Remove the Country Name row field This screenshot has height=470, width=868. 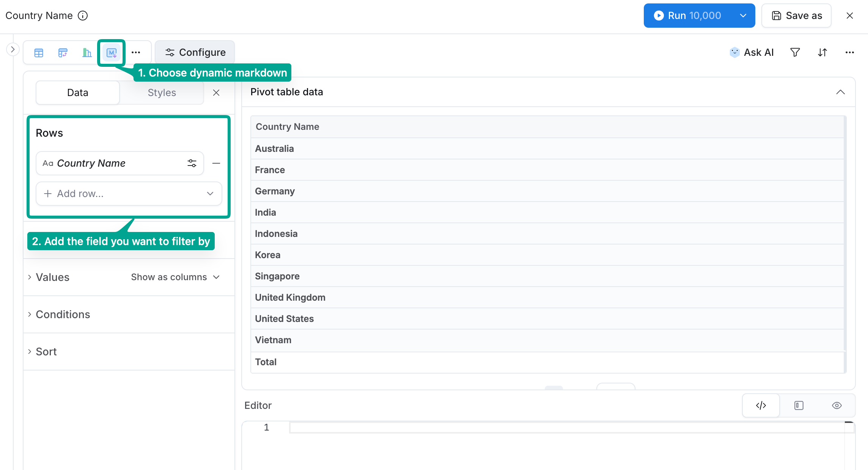click(216, 163)
